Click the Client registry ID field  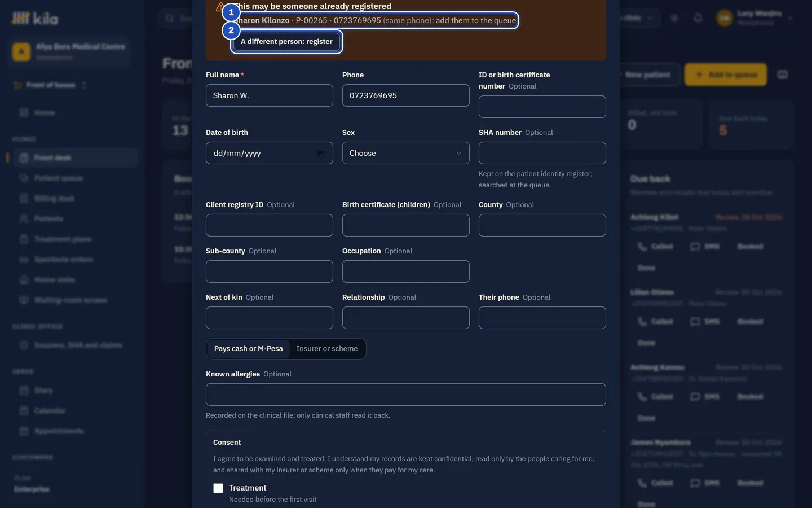(270, 225)
